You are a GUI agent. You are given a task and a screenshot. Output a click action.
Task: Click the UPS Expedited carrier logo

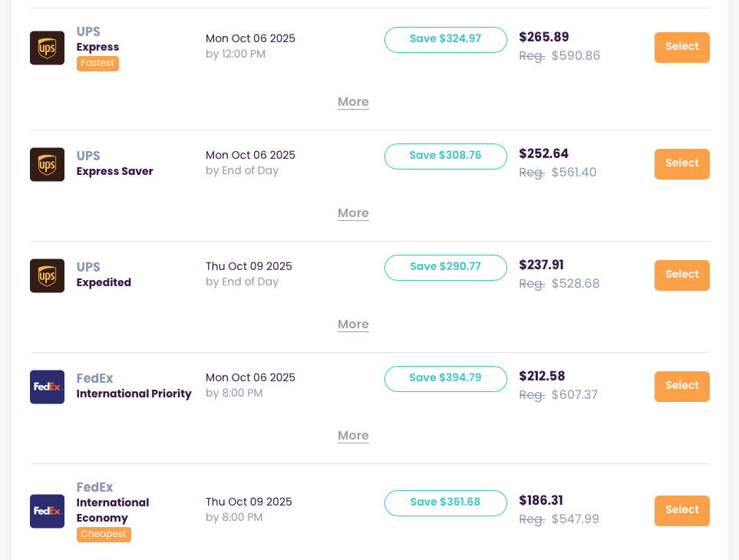click(x=47, y=275)
